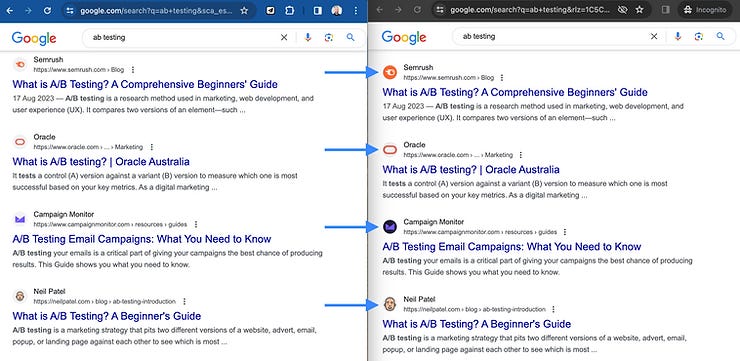Viewport: 740px width, 361px height.
Task: Open Extensions puzzle icon in left window
Action: (x=290, y=10)
